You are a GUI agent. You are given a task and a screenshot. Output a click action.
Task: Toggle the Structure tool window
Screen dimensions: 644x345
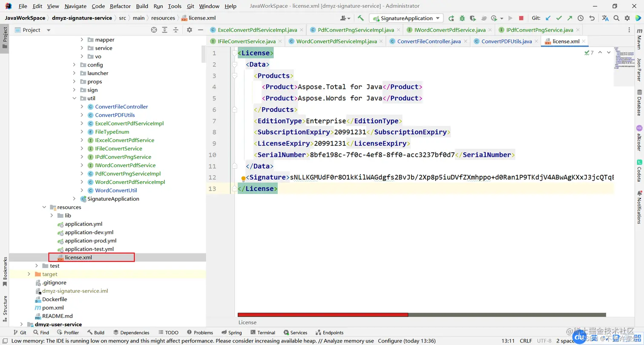pos(5,308)
